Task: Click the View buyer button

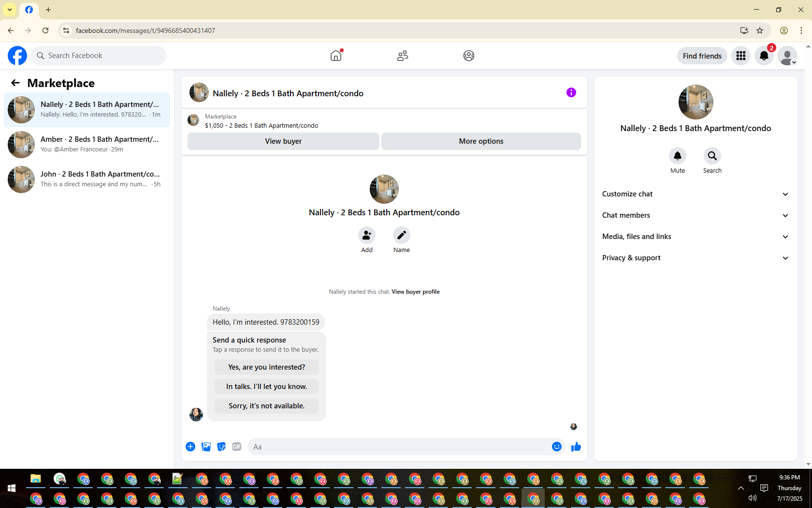Action: click(x=283, y=141)
